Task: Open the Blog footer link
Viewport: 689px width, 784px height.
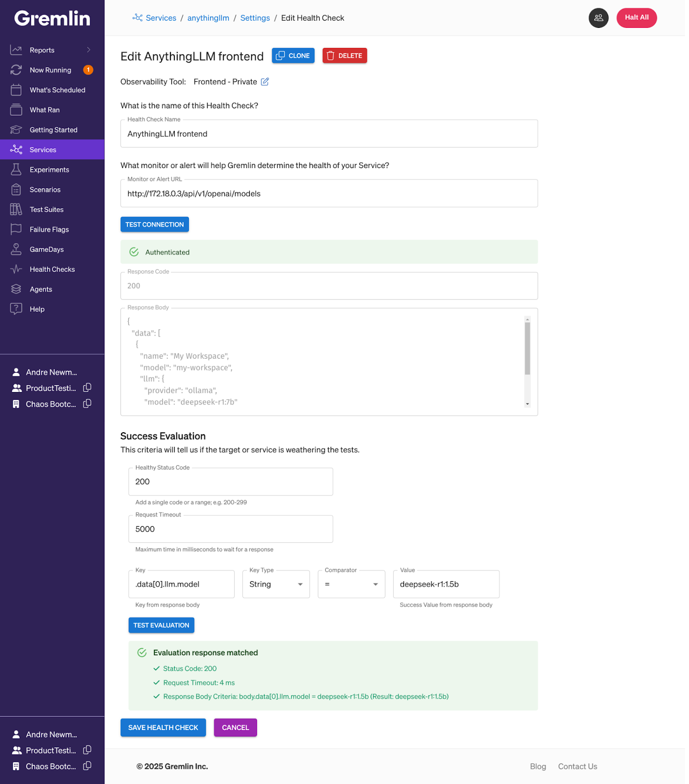Action: click(x=538, y=766)
